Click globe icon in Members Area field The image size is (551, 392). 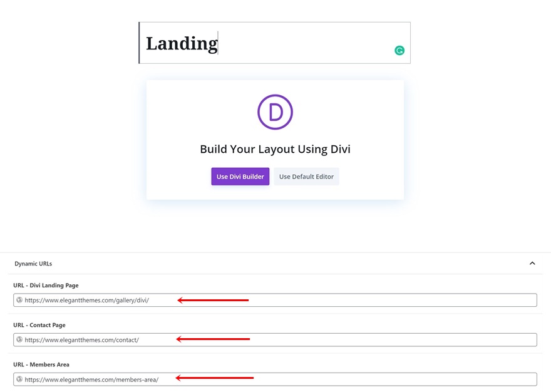pos(19,379)
